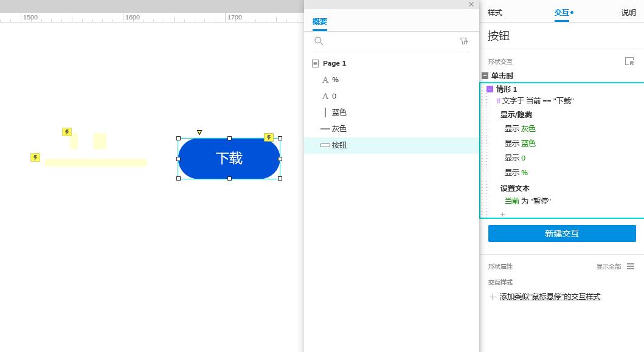Collapse the 单击时 event
The width and height of the screenshot is (644, 352).
pos(485,75)
